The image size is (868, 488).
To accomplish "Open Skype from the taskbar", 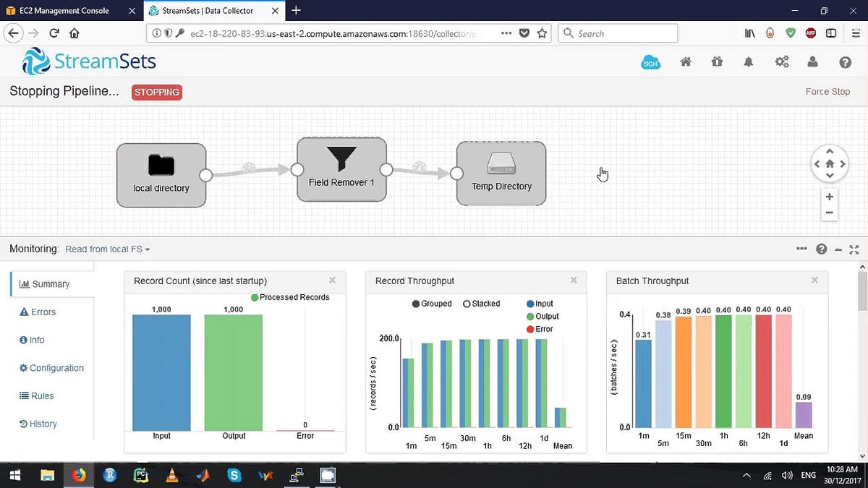I will click(x=234, y=475).
